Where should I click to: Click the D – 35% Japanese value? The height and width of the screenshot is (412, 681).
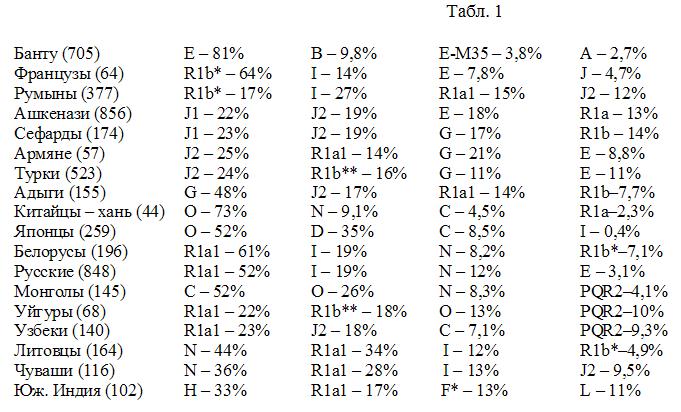(342, 232)
